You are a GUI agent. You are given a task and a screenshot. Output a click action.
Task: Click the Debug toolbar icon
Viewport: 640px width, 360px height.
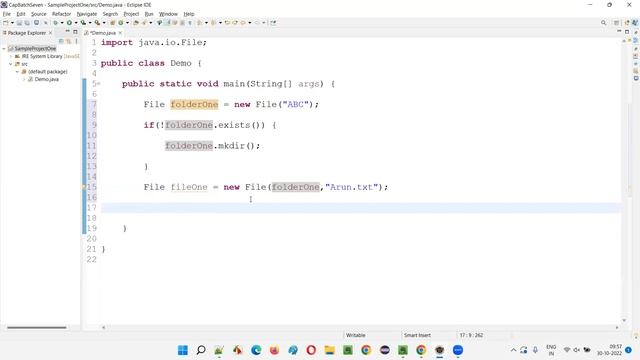(56, 23)
